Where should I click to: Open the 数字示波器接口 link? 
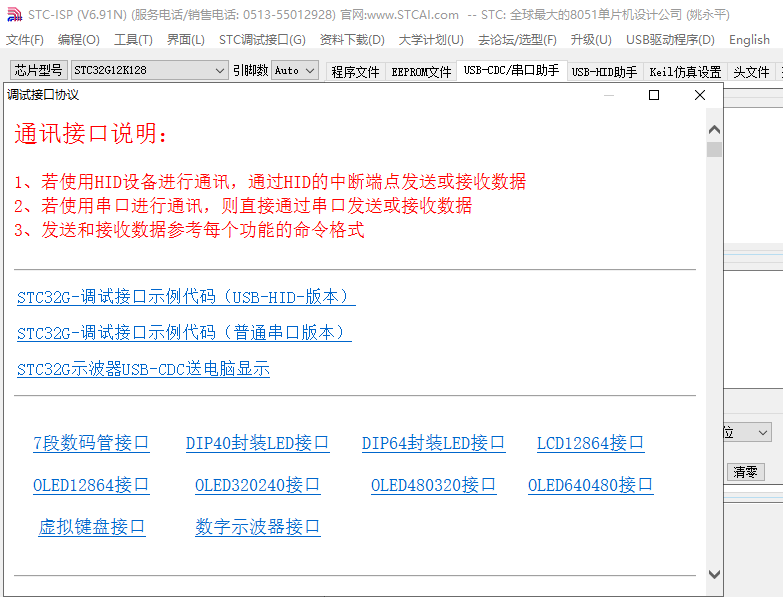click(258, 527)
